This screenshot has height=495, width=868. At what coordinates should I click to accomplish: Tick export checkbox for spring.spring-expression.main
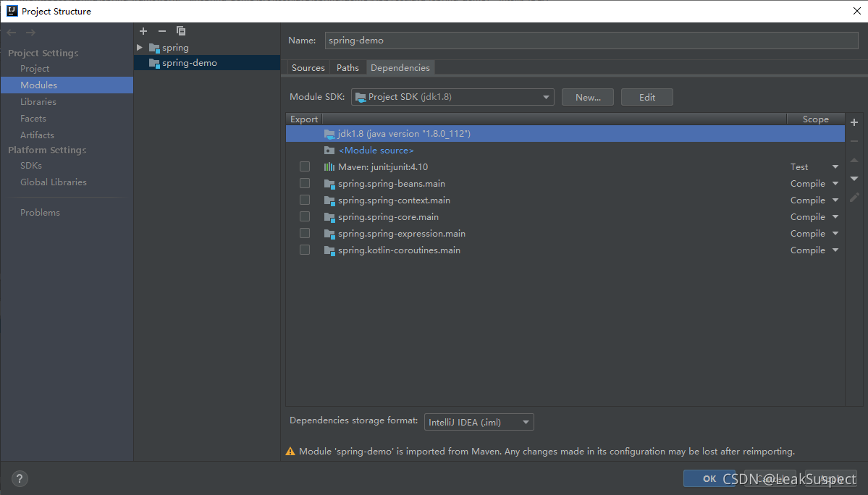pyautogui.click(x=305, y=233)
